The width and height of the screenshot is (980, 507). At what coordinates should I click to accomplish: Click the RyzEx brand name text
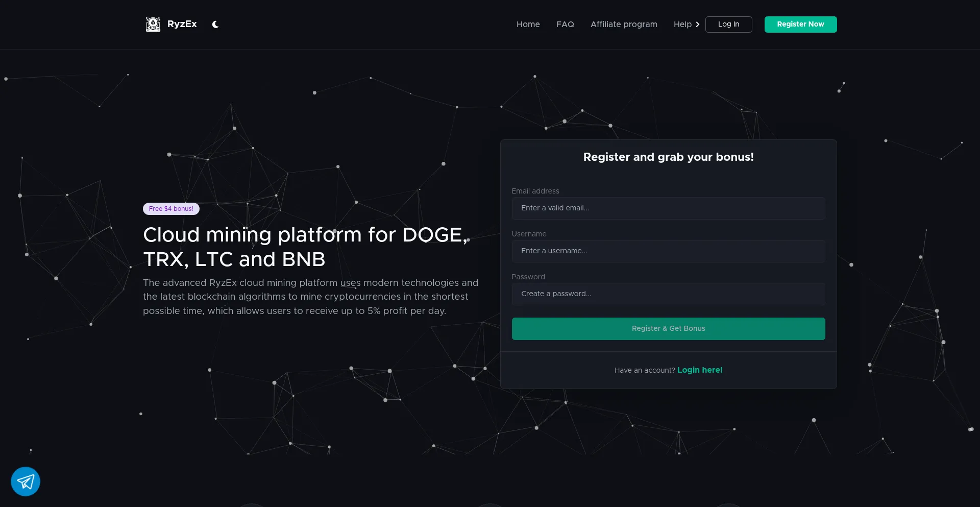[182, 24]
